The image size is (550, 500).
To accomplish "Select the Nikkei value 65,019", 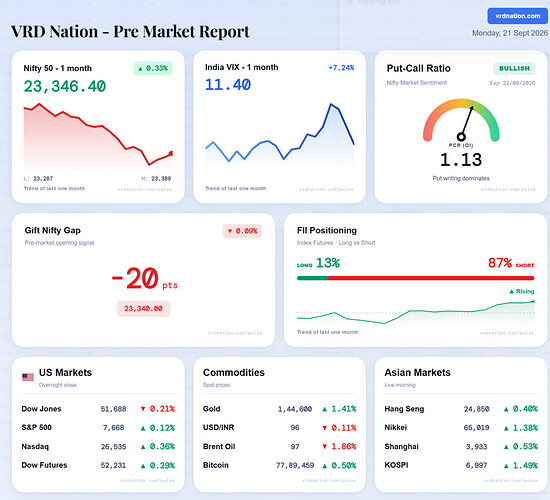I will click(476, 428).
